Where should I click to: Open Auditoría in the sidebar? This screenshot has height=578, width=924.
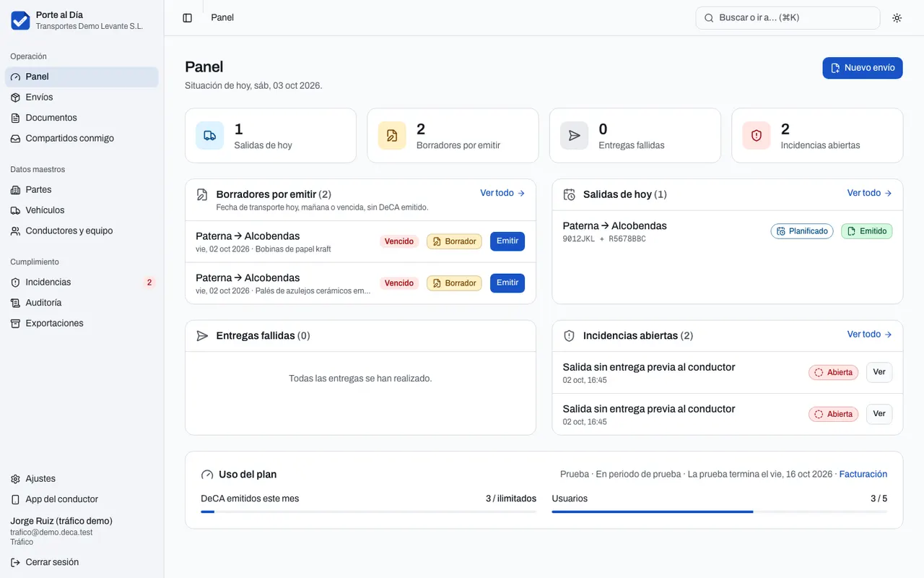click(82, 303)
